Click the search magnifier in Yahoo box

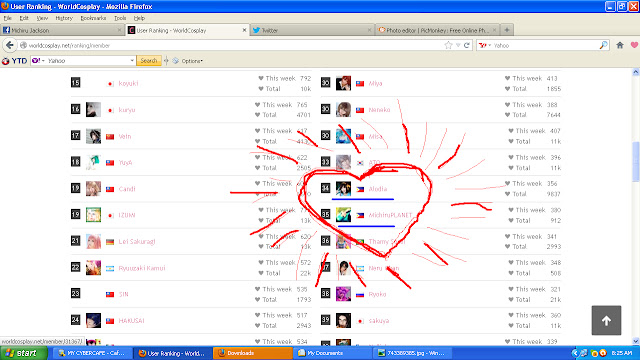603,45
